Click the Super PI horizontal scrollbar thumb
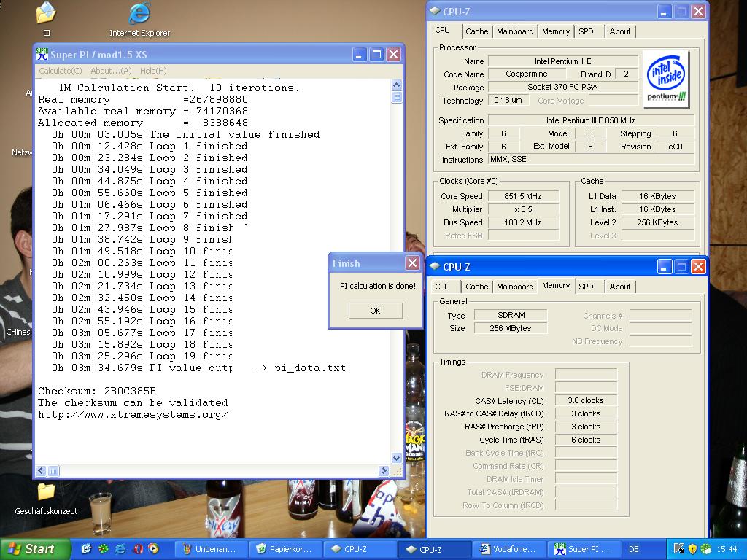 [53, 471]
